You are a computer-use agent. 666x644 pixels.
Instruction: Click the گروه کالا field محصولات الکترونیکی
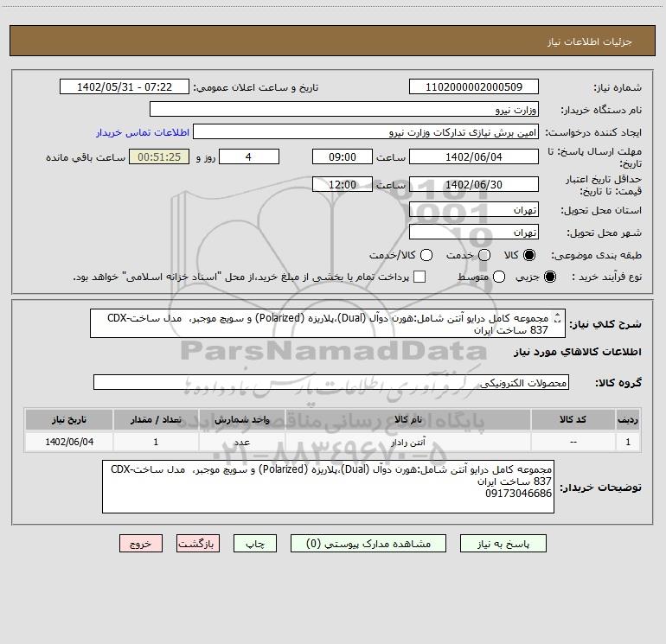331,382
